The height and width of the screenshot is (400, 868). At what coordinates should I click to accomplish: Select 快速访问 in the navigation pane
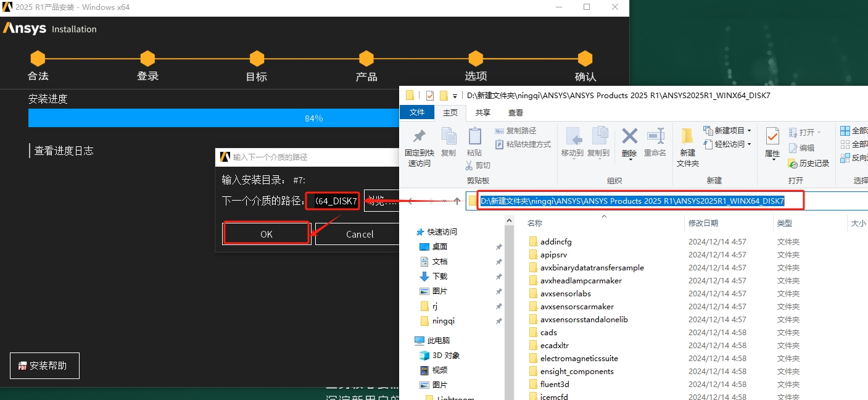(x=436, y=232)
